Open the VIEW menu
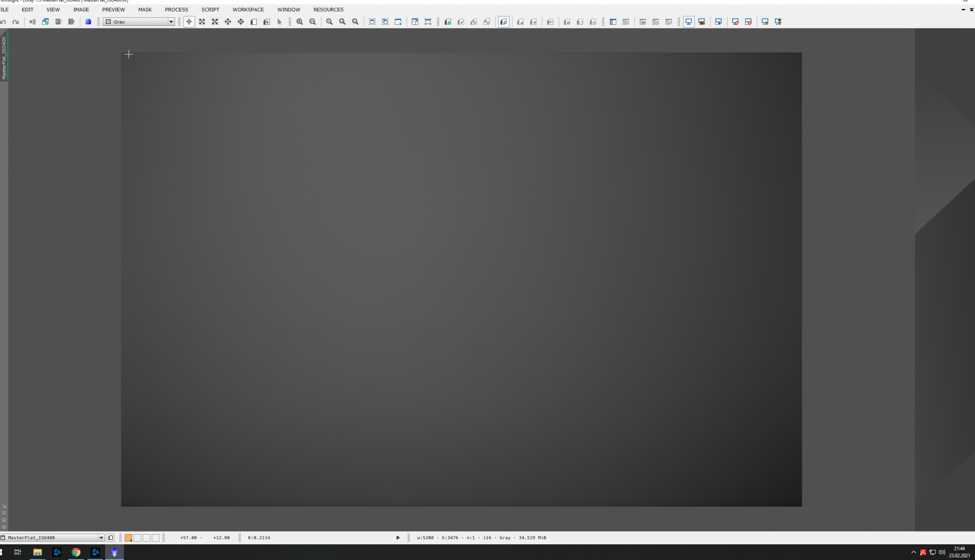This screenshot has width=975, height=560. coord(53,10)
